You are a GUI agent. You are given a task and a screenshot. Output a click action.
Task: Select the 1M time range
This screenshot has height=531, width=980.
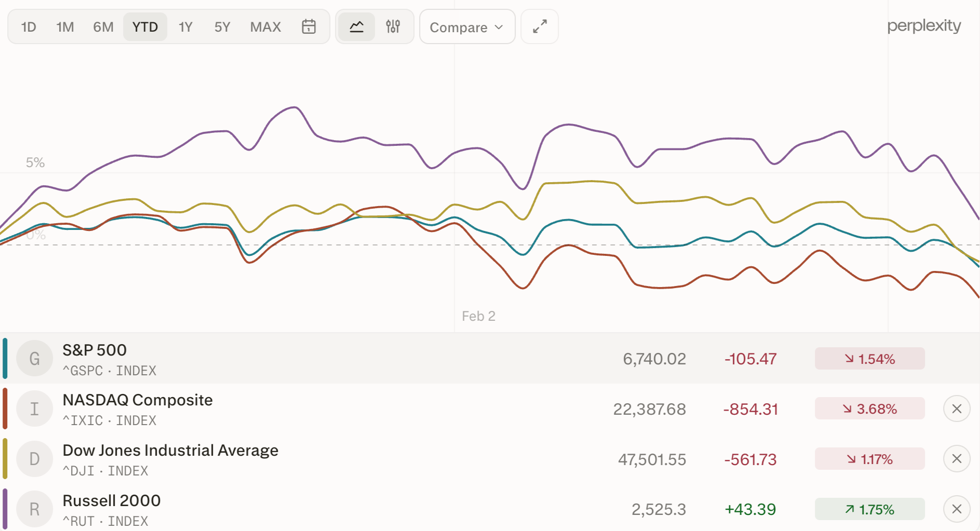(x=65, y=26)
